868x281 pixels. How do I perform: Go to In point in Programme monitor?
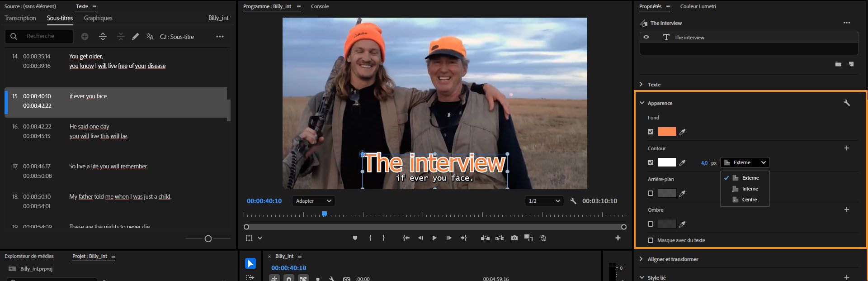(406, 238)
